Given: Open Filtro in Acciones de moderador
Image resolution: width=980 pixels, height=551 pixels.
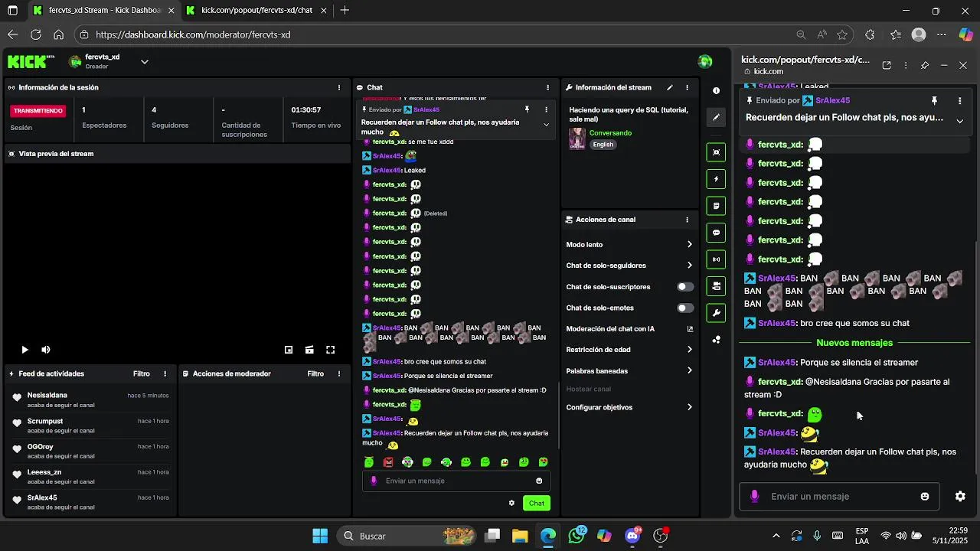Looking at the screenshot, I should pos(315,373).
